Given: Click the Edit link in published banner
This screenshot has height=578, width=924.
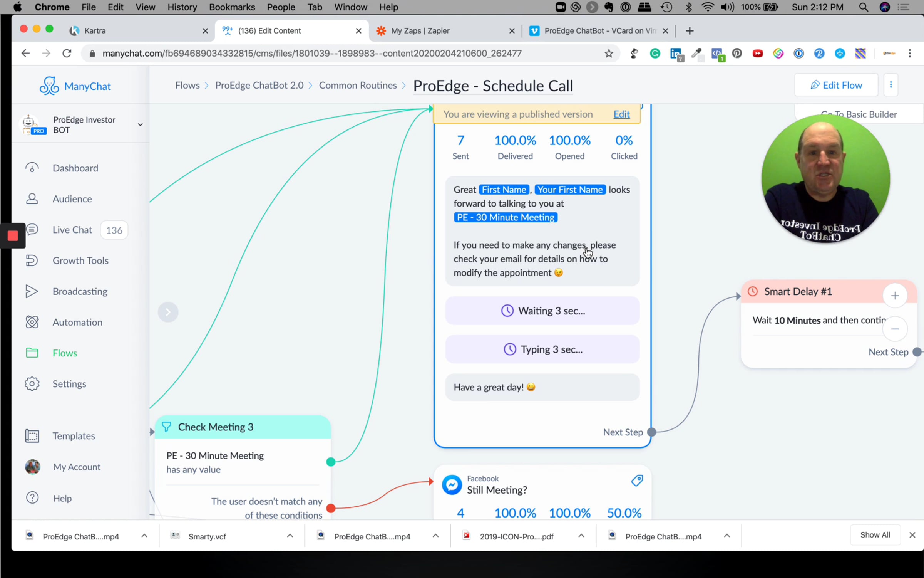Looking at the screenshot, I should (621, 114).
